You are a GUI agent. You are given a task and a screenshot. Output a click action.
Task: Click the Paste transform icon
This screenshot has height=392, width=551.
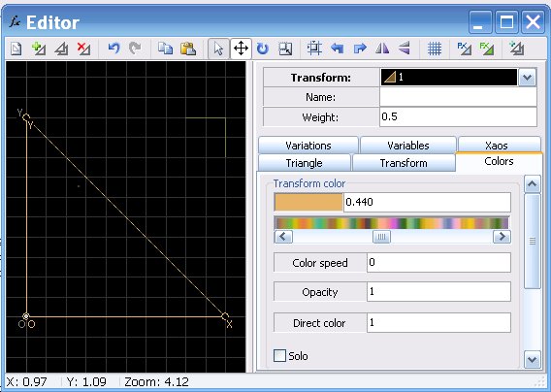pos(188,49)
